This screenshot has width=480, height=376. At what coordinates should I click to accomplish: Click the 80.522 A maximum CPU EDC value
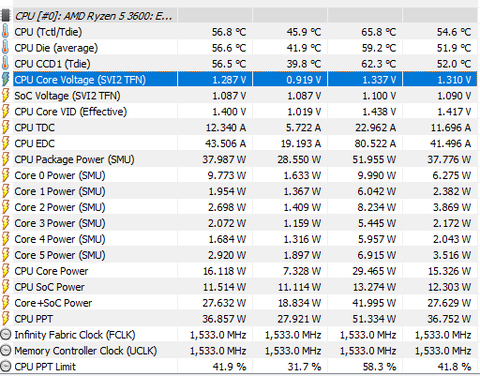pos(375,144)
